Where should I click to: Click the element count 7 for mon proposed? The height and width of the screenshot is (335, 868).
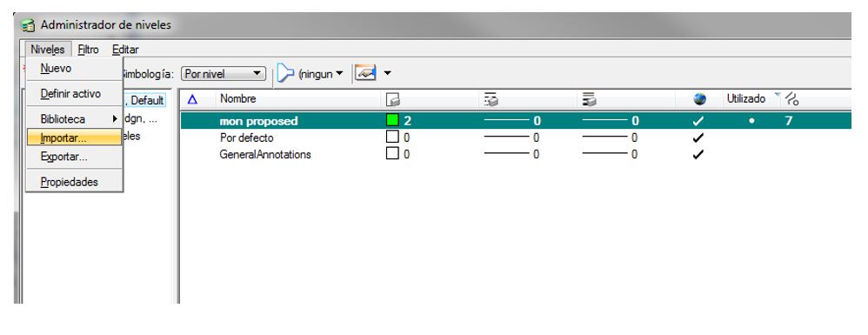[x=789, y=121]
